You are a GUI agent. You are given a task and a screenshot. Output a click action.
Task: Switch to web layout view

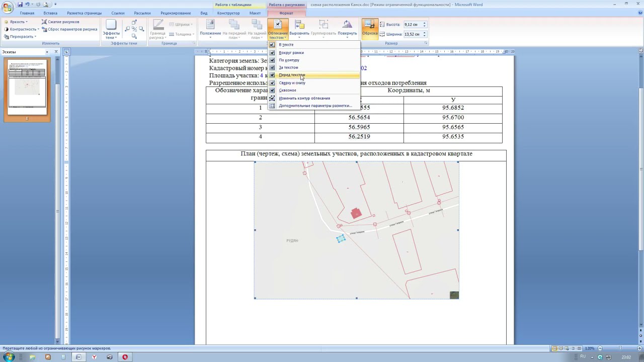[566, 348]
